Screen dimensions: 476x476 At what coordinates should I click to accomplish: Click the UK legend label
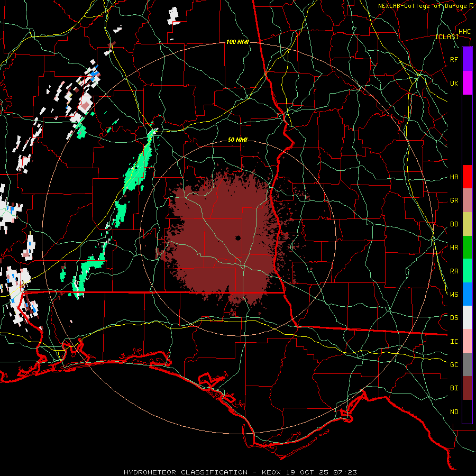click(x=454, y=83)
